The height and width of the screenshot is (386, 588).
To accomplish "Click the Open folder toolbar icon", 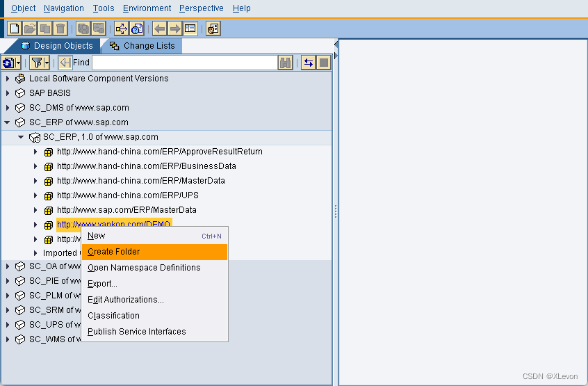I will click(30, 29).
